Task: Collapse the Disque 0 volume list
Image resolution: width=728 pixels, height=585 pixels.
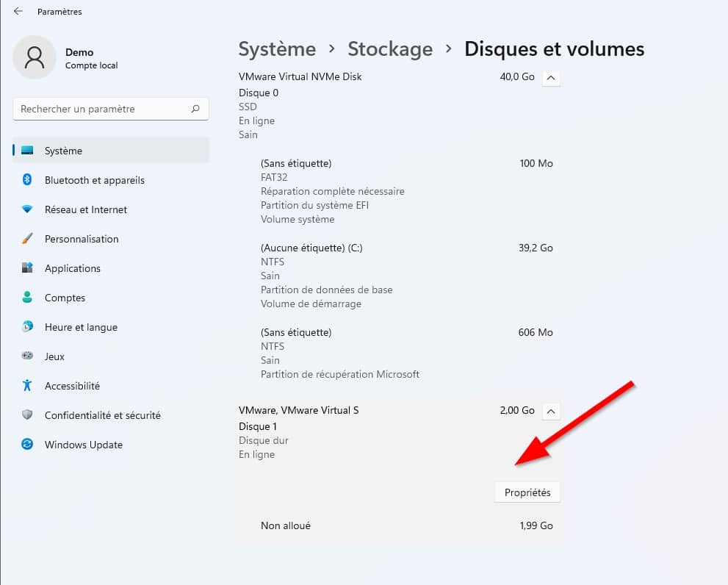Action: pyautogui.click(x=551, y=77)
